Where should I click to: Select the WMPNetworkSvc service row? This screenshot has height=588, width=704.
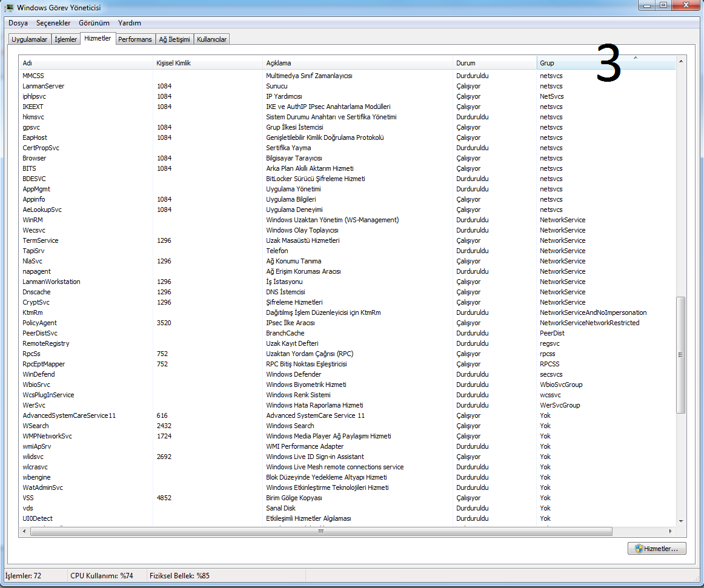[347, 436]
